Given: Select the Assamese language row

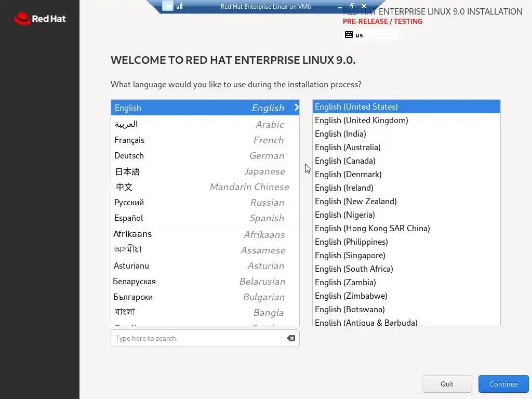Looking at the screenshot, I should click(x=205, y=250).
